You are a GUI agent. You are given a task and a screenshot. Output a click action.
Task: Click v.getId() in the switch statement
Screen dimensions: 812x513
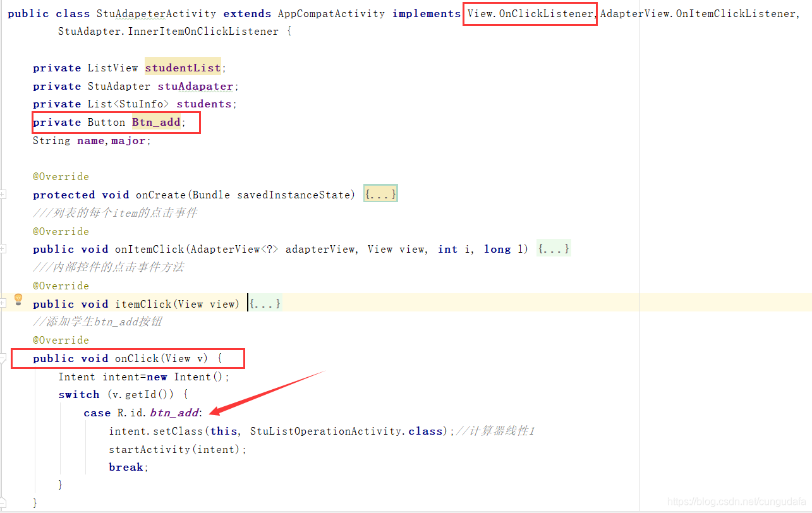click(142, 394)
